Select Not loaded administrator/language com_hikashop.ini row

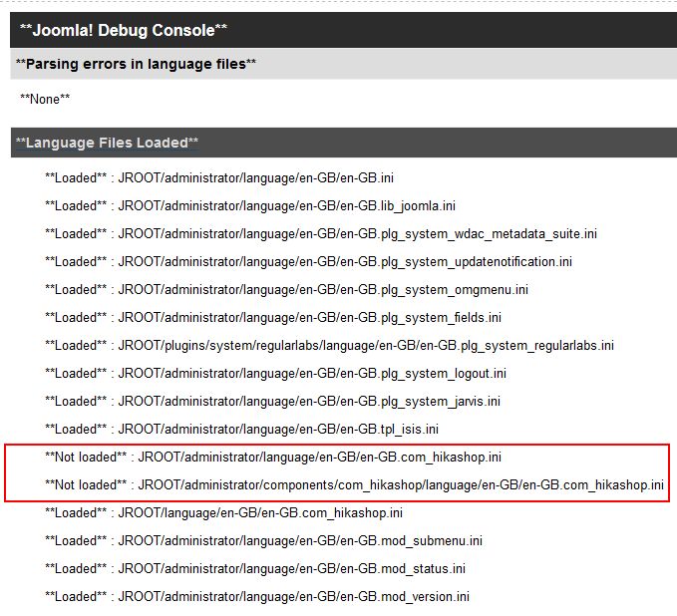[x=273, y=458]
